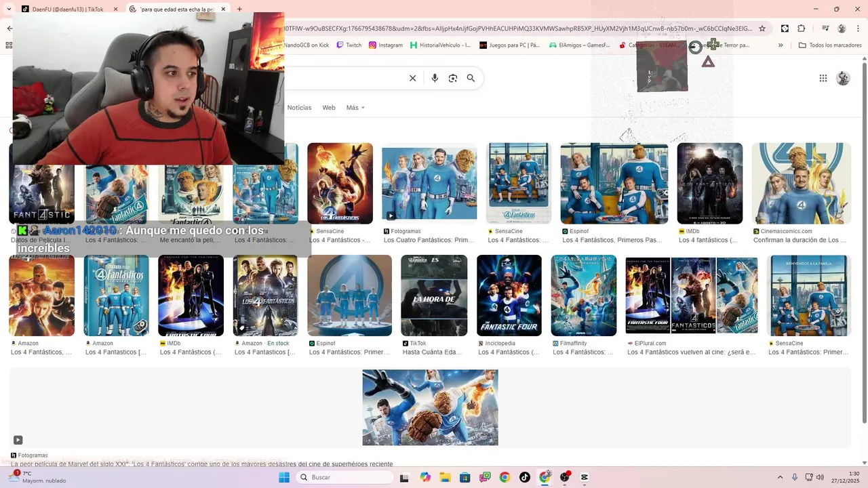
Task: Open the media control icon in Chrome toolbar
Action: (x=825, y=28)
